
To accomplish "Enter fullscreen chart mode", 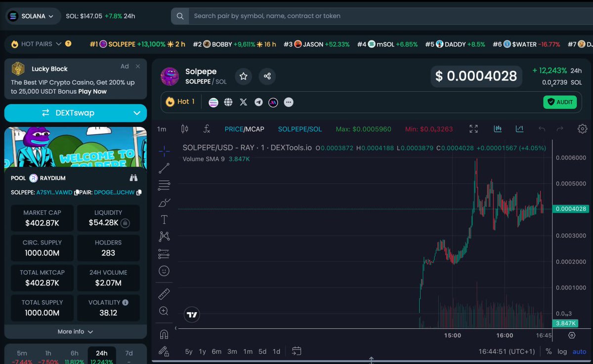I will pyautogui.click(x=473, y=129).
